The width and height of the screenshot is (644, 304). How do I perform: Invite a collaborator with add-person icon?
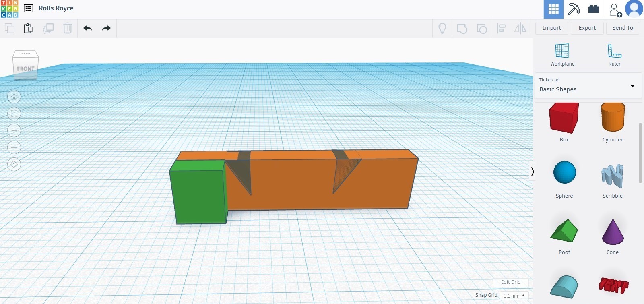(x=615, y=9)
